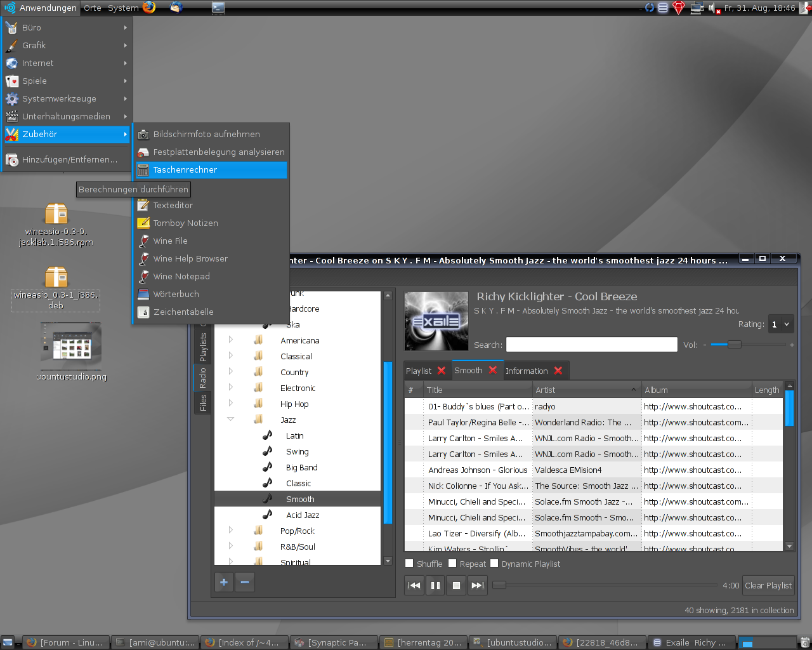Open the Rating dropdown

(x=781, y=324)
